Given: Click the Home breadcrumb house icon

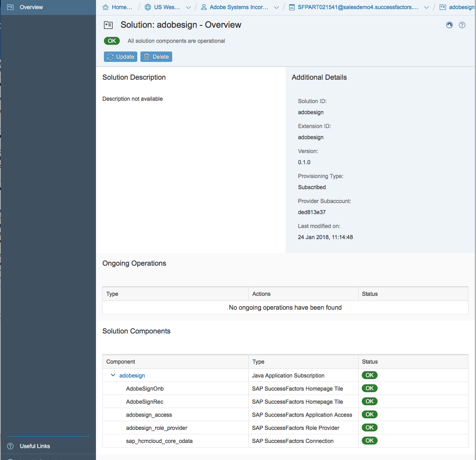Looking at the screenshot, I should (106, 7).
